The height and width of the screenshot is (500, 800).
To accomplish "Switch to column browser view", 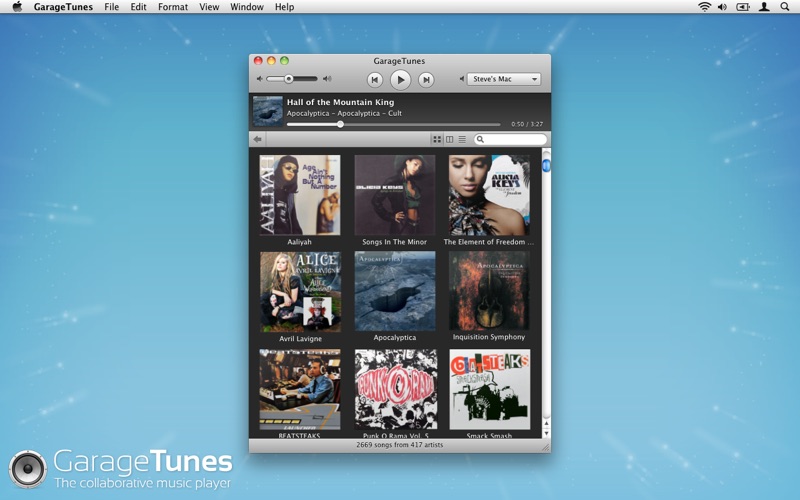I will point(449,139).
